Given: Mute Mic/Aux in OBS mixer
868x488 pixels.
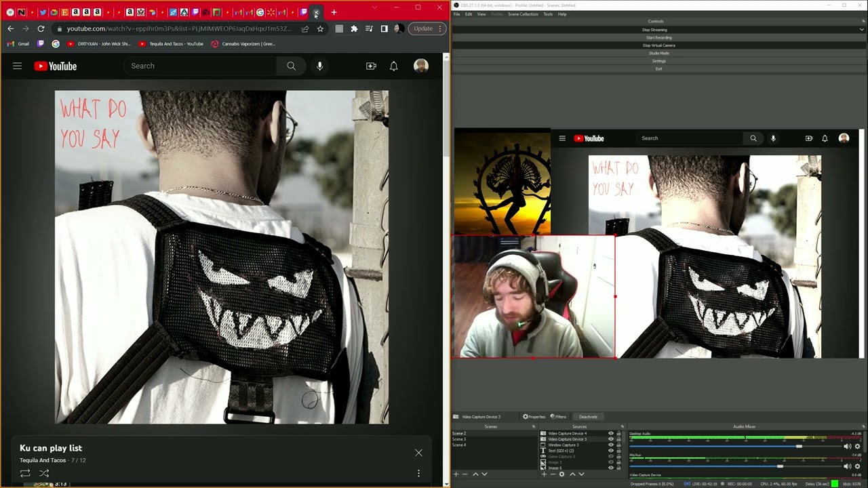Looking at the screenshot, I should pos(847,466).
